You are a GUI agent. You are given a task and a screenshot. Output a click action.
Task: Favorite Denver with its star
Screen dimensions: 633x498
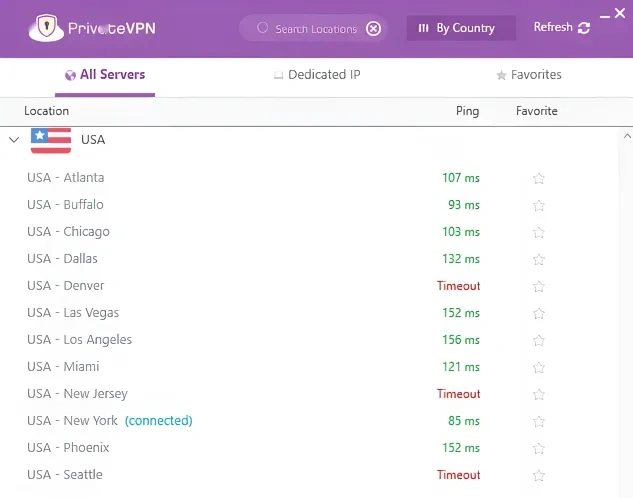pos(539,286)
